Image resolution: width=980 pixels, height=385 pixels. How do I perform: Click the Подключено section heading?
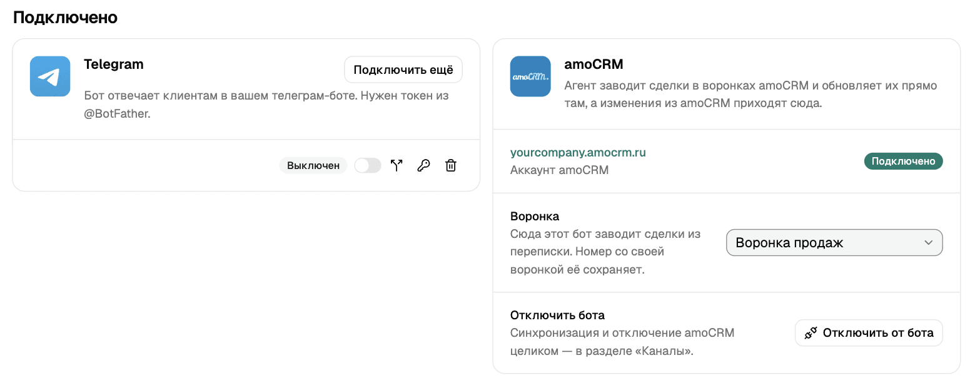(65, 18)
